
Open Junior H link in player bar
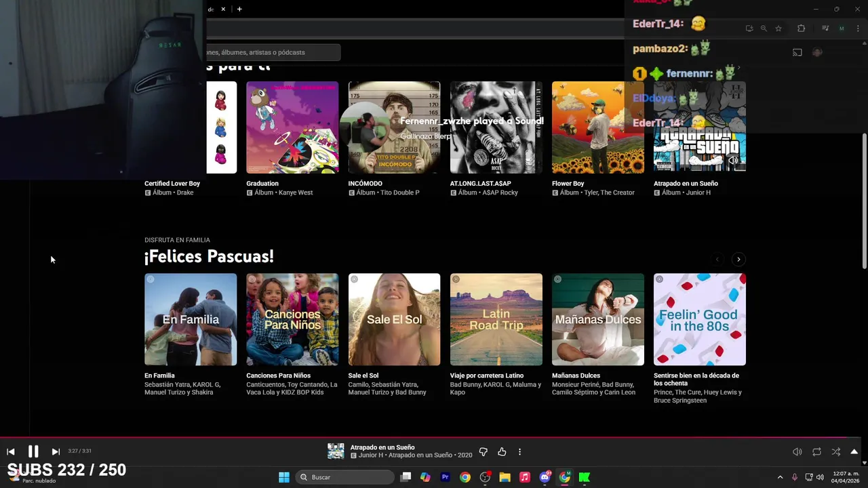370,455
